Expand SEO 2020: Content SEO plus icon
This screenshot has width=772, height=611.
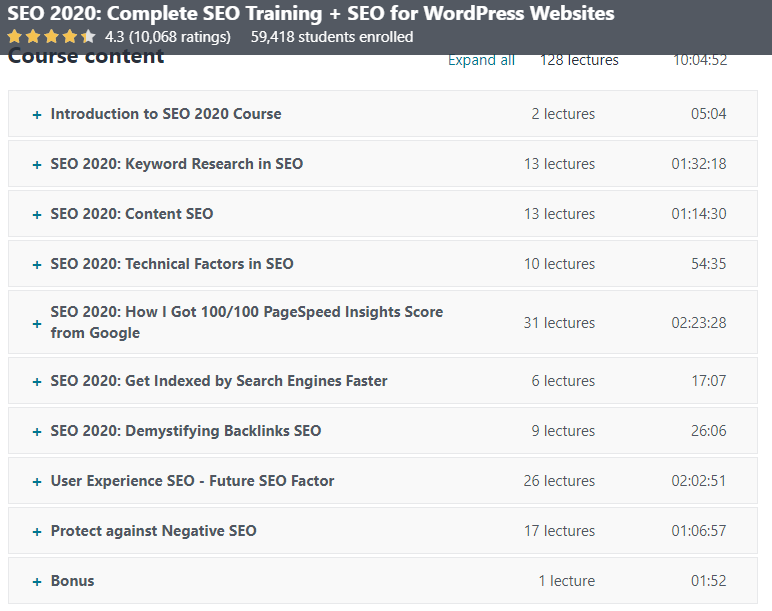[x=37, y=215]
